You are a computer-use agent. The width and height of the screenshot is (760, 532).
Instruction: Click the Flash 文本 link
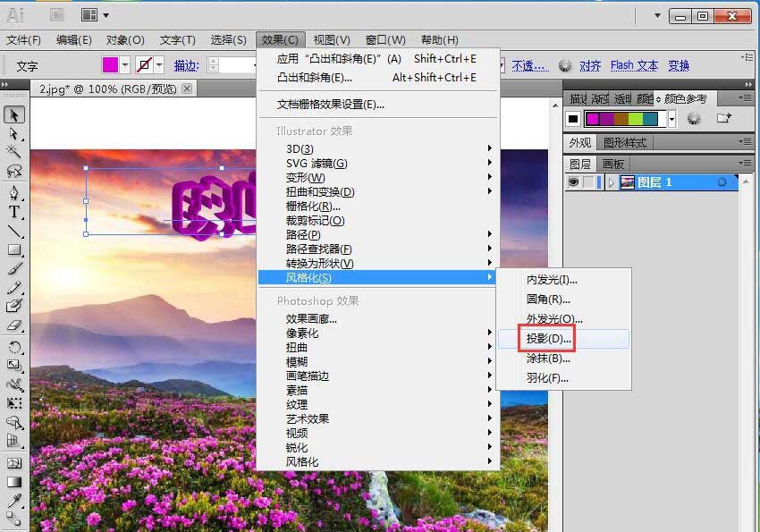click(635, 64)
